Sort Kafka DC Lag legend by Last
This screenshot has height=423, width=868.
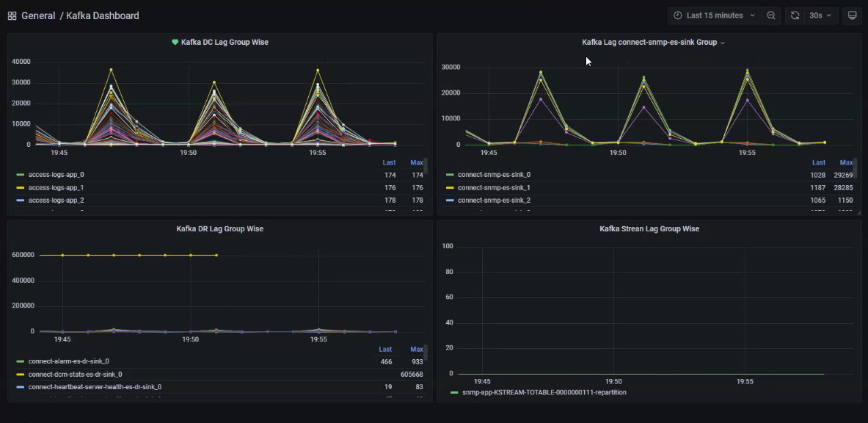[389, 163]
